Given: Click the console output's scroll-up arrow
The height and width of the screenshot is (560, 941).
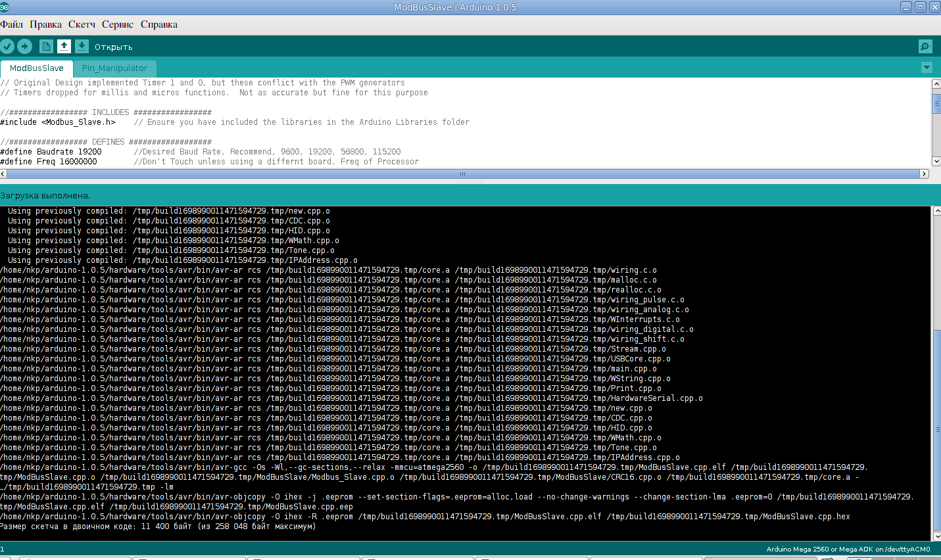Looking at the screenshot, I should tap(936, 211).
